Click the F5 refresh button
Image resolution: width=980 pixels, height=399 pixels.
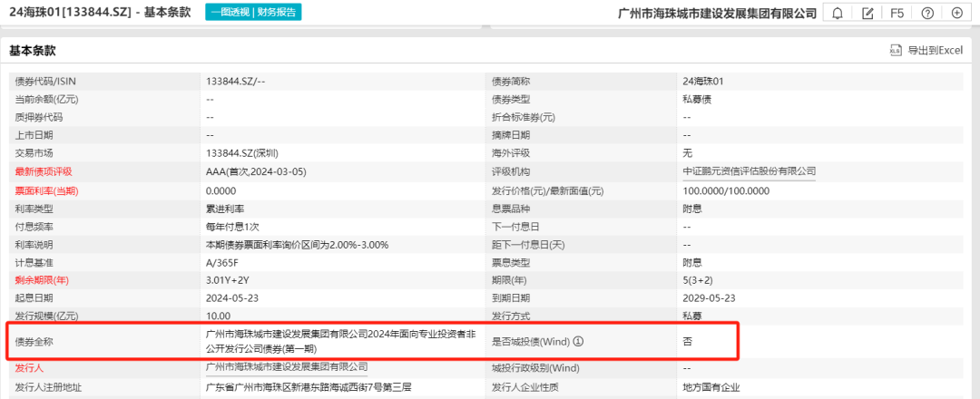tap(897, 13)
